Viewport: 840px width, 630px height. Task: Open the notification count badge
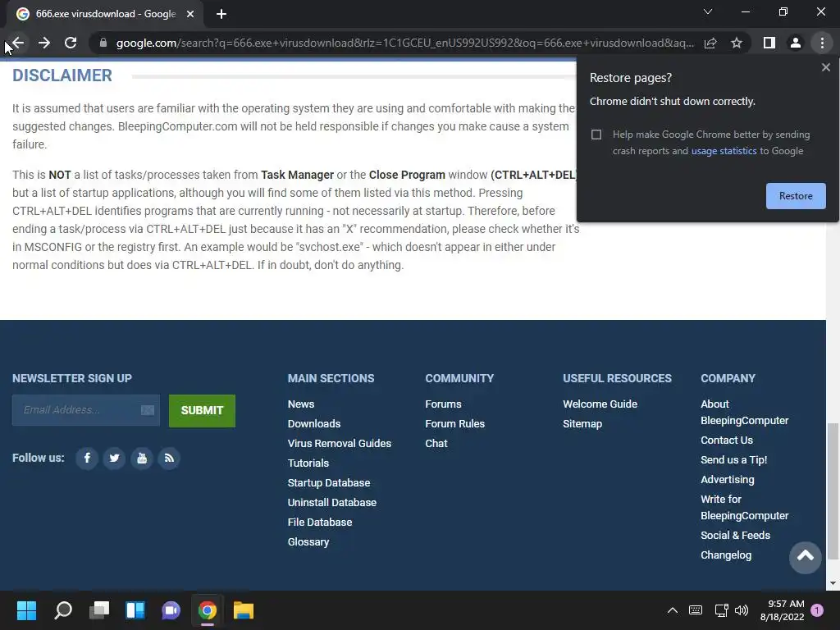[817, 610]
